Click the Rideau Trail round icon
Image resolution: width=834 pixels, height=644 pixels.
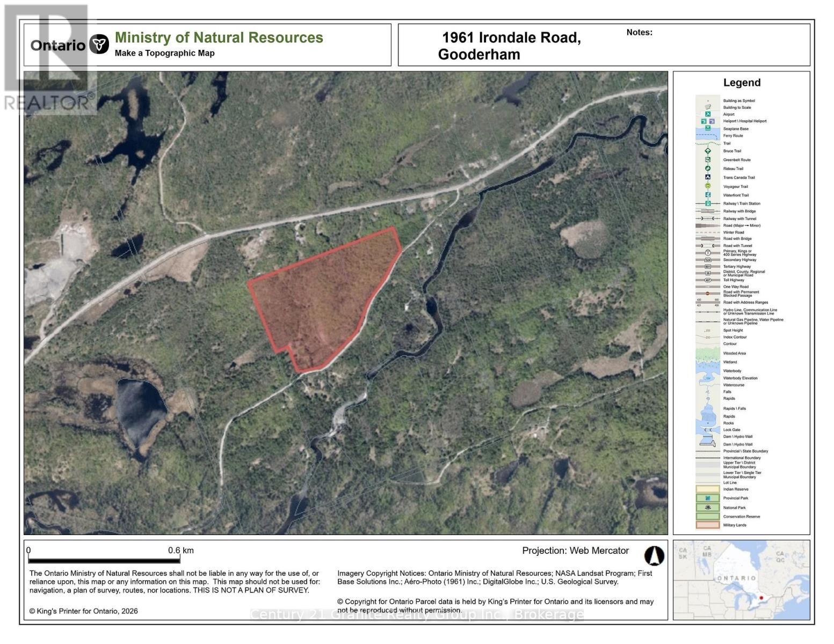point(708,169)
